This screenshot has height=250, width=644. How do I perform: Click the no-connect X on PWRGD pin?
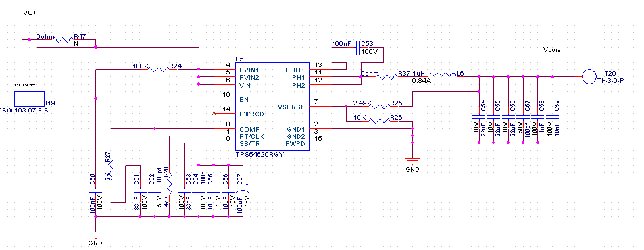pyautogui.click(x=214, y=113)
